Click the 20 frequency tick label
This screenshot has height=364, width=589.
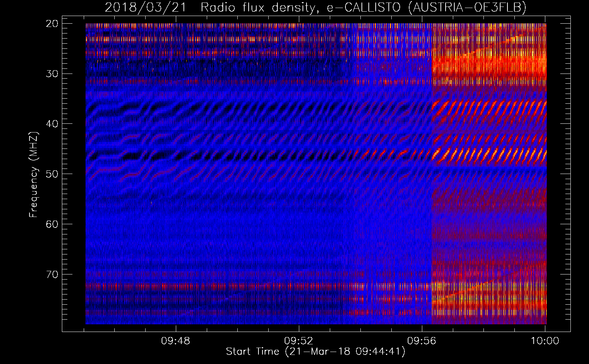52,24
